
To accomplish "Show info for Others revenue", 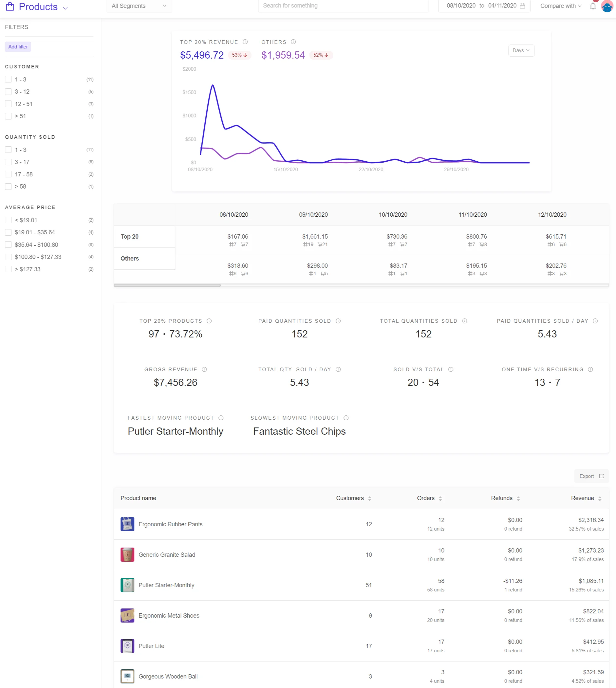I will click(x=293, y=42).
